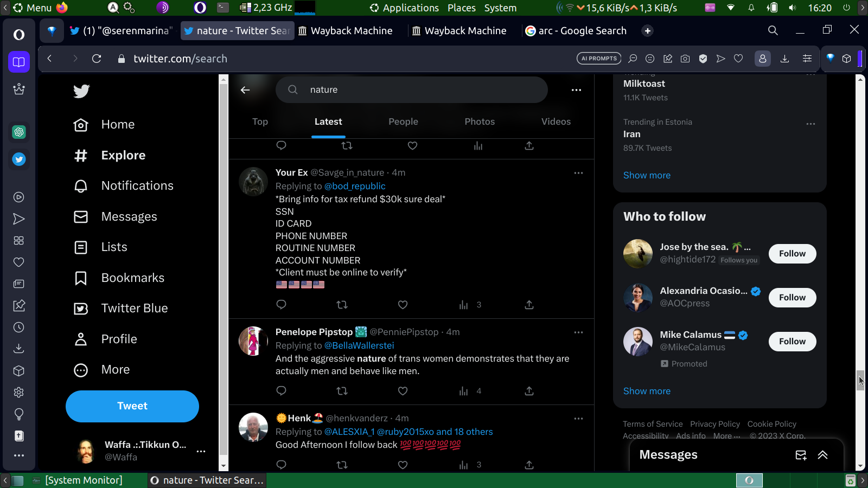Image resolution: width=868 pixels, height=488 pixels.
Task: Open the @BellaWallerstei profile link
Action: pyautogui.click(x=359, y=346)
